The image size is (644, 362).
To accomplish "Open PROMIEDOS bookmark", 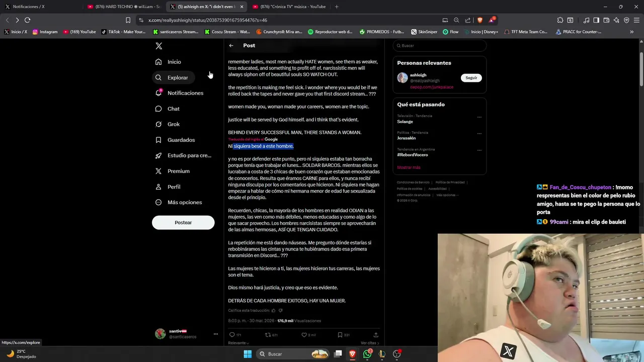I will coord(382,32).
